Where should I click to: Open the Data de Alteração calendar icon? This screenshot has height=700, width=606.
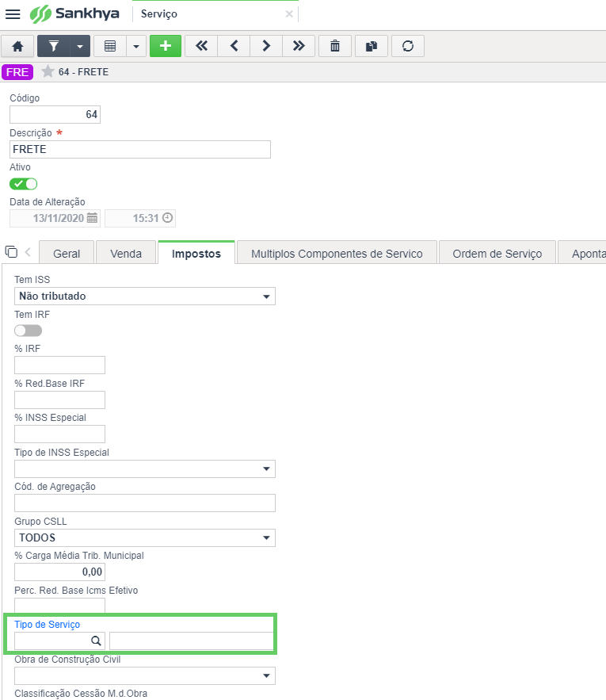point(92,218)
